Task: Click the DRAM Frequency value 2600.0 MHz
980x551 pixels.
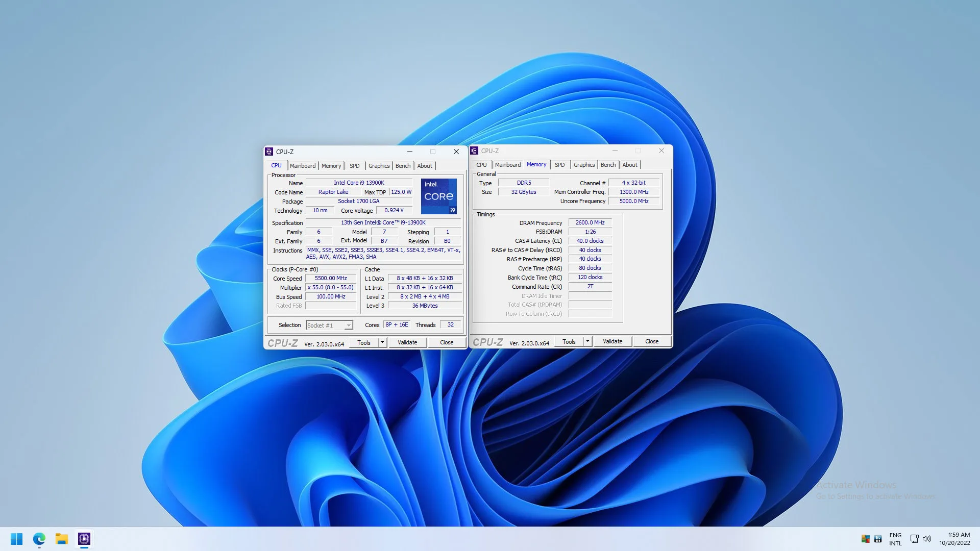Action: click(590, 223)
